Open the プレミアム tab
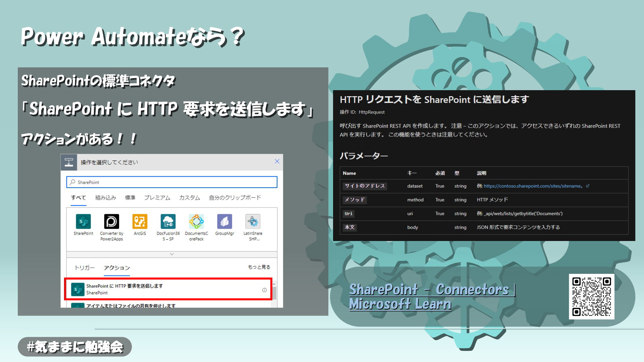Viewport: 644px width, 362px height. pyautogui.click(x=157, y=198)
